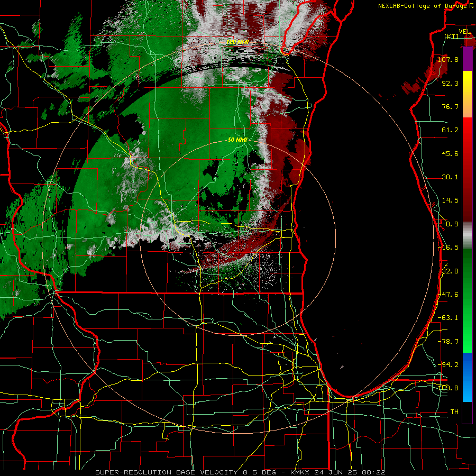Click the KMKX station ID in caption
This screenshot has width=476, height=476.
tap(300, 472)
